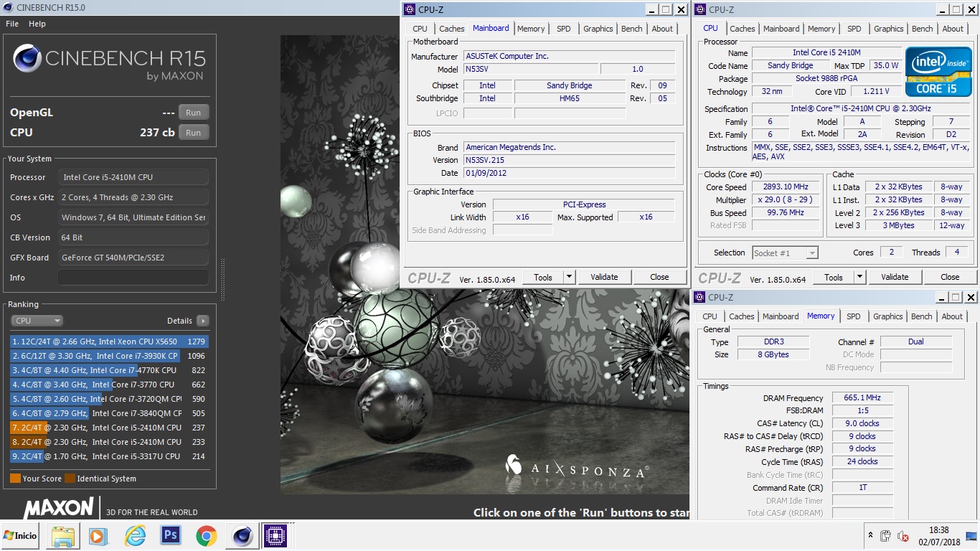Open Photoshop from the taskbar
The height and width of the screenshot is (551, 980).
pyautogui.click(x=171, y=535)
